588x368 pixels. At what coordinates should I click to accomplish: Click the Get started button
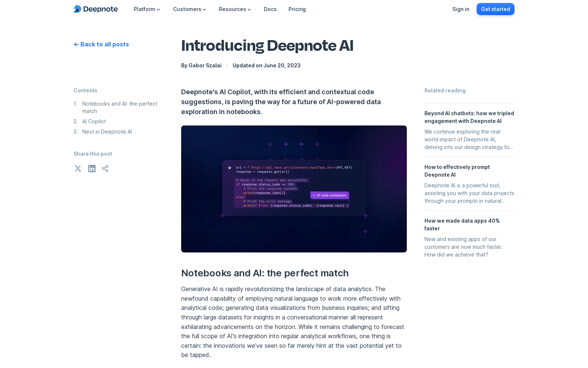495,9
